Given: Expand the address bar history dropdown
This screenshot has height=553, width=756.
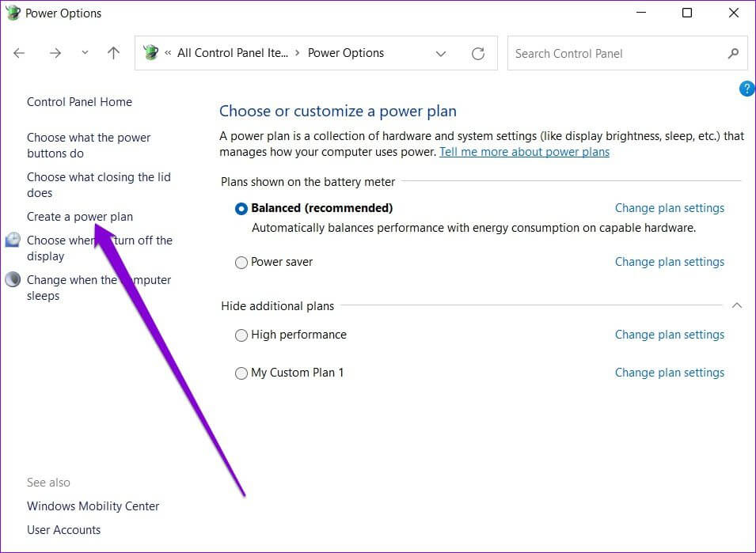Looking at the screenshot, I should point(441,53).
